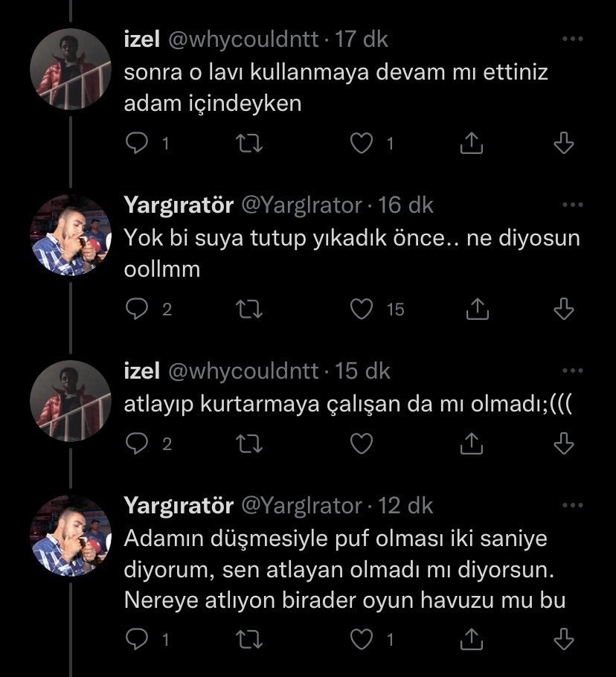Open more options on izel's 17 dk tweet
Viewport: 616px width, 677px height.
click(572, 39)
